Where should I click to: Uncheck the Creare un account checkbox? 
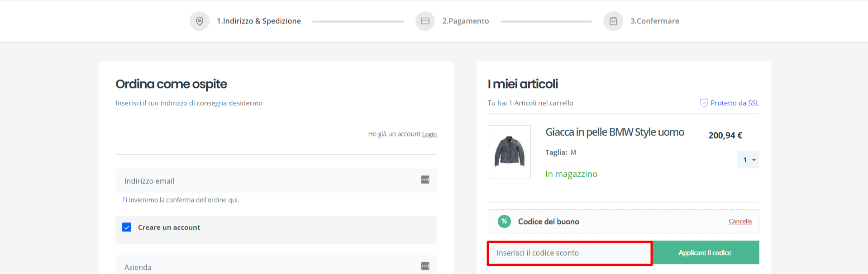click(x=127, y=227)
